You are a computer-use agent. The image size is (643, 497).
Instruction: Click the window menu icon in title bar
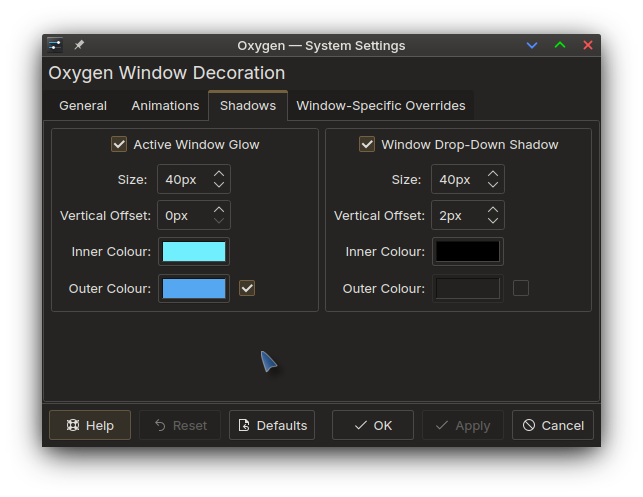click(55, 45)
